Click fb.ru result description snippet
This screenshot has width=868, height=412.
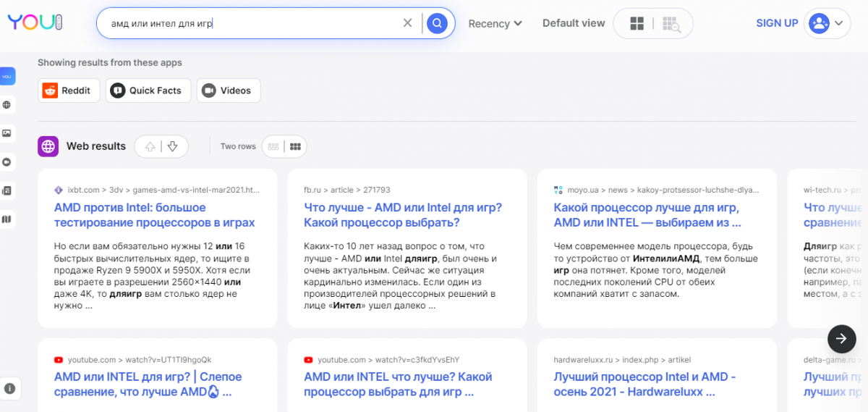pyautogui.click(x=401, y=276)
